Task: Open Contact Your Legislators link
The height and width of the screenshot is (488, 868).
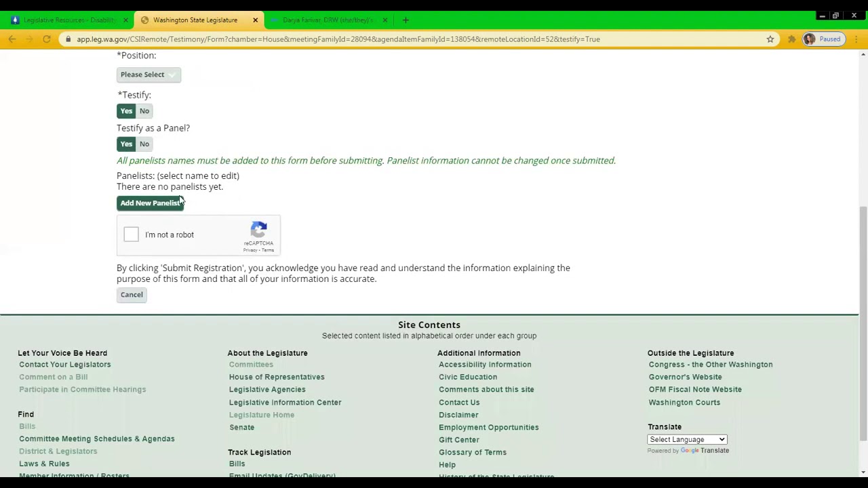Action: click(x=65, y=365)
